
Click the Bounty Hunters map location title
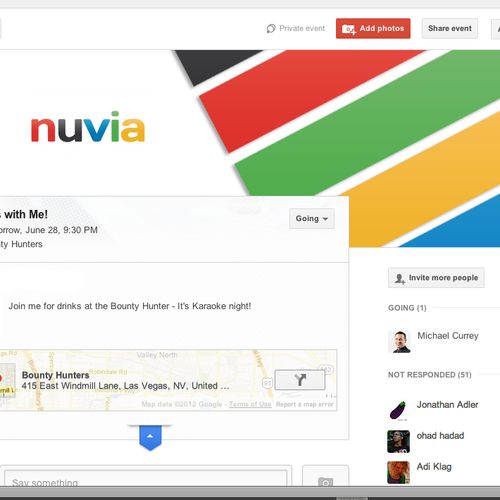click(55, 375)
